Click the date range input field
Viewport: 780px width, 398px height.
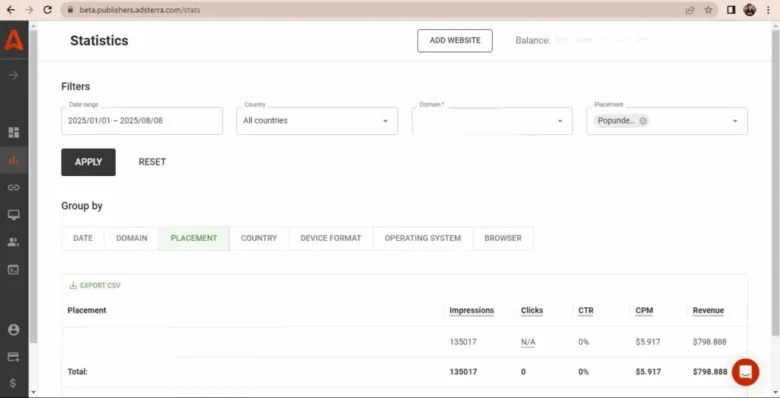tap(142, 121)
